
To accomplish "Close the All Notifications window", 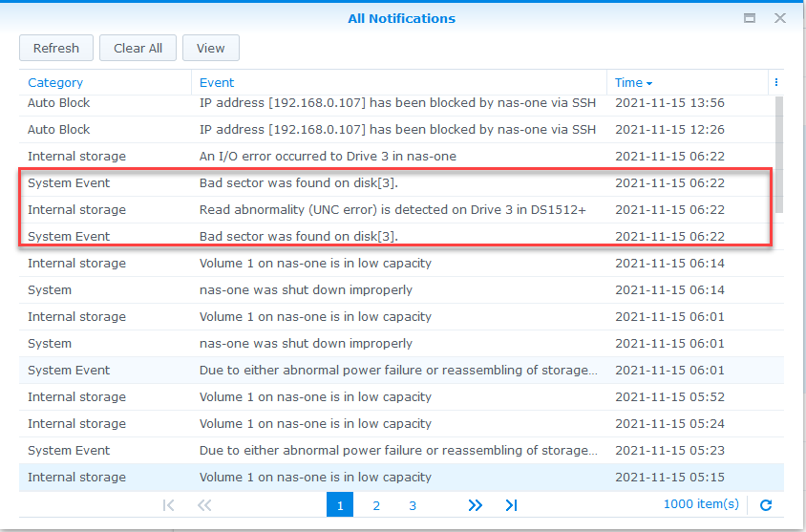I will pyautogui.click(x=780, y=18).
